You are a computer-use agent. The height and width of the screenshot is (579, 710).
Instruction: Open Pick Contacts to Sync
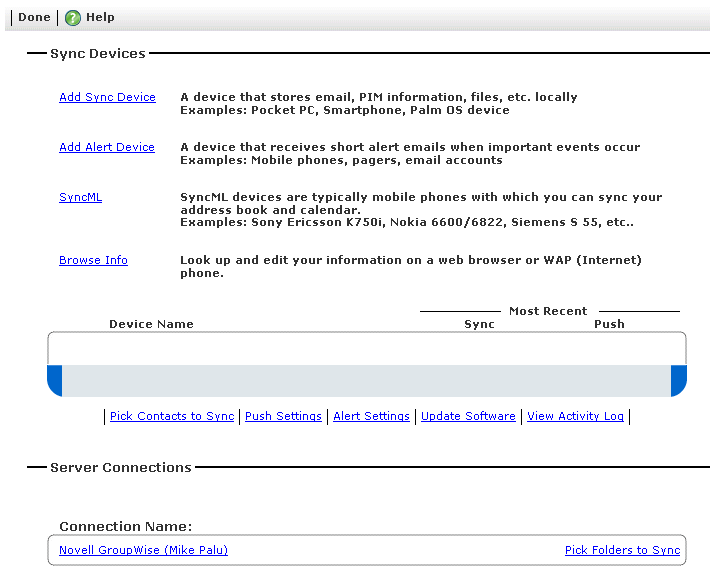[172, 416]
